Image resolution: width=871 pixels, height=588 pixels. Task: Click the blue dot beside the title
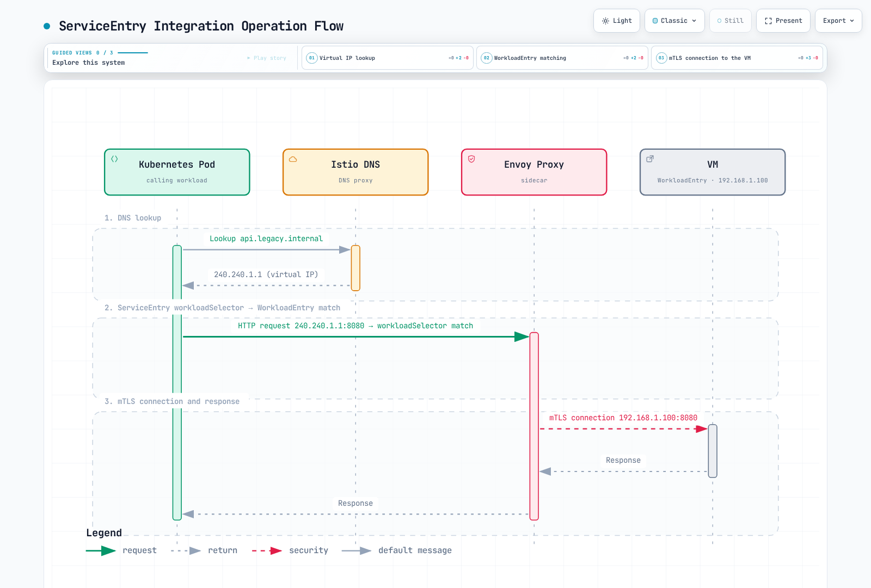(47, 26)
